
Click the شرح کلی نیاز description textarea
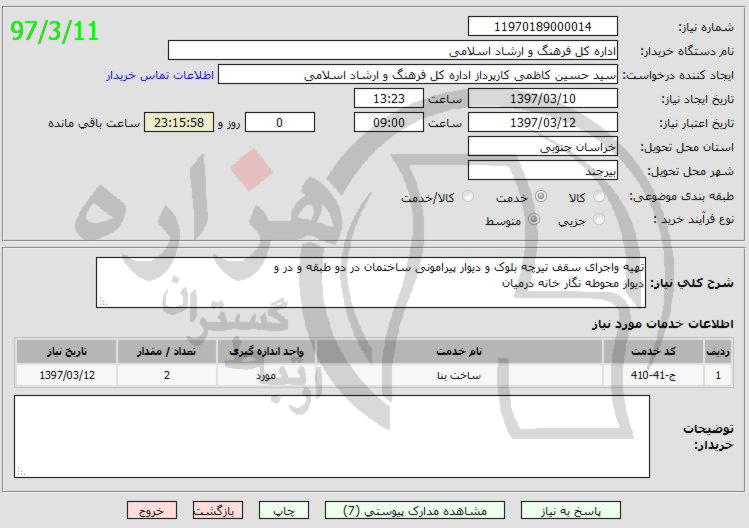[371, 282]
